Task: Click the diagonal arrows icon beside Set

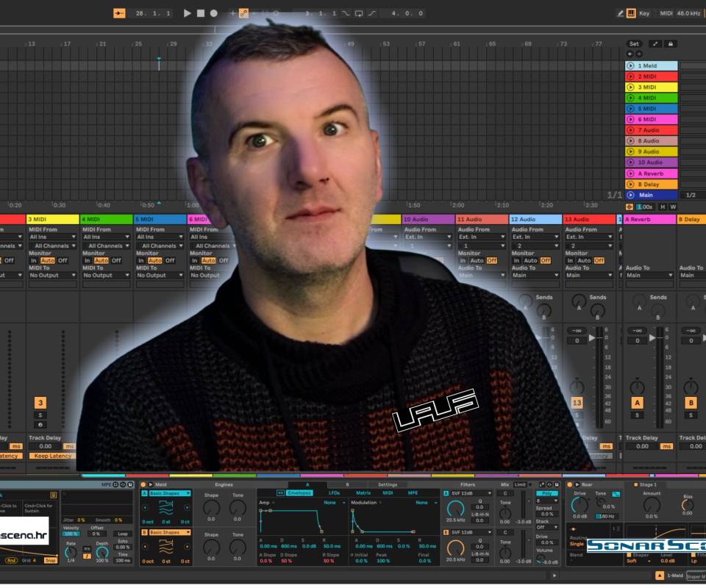Action: pyautogui.click(x=655, y=43)
